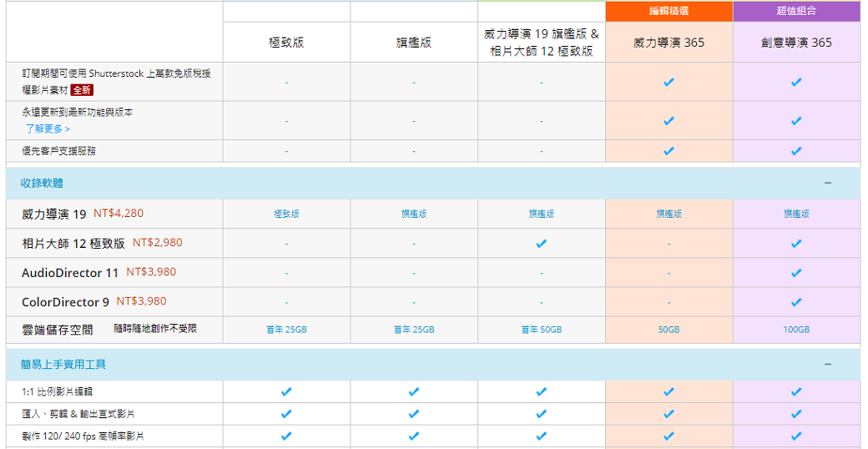This screenshot has height=449, width=868.
Task: Click the 首年 50GB storage value
Action: (542, 330)
